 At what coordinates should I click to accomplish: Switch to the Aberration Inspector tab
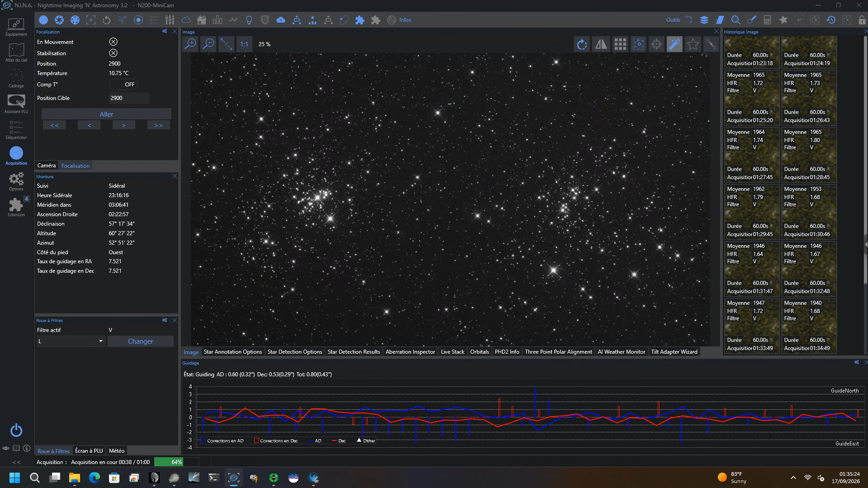coord(410,351)
